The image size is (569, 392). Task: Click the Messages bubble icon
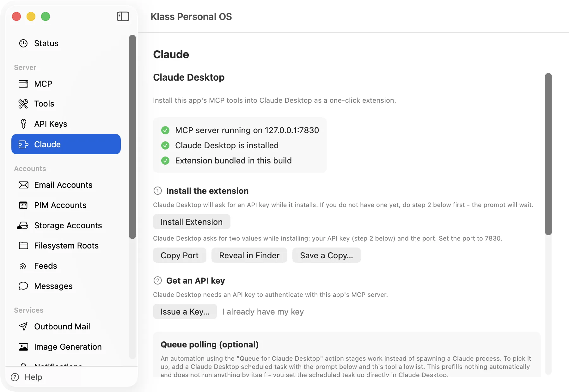[x=23, y=286]
